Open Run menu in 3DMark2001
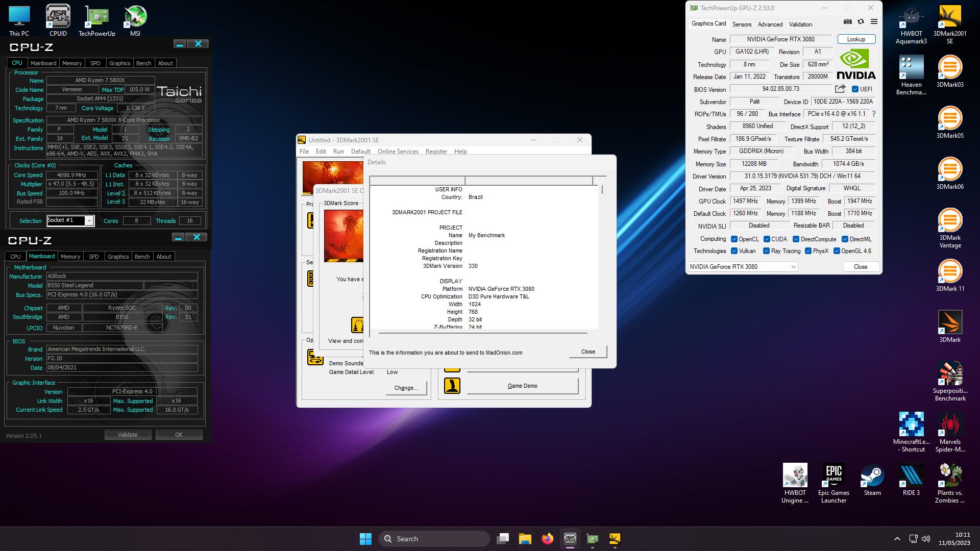Viewport: 980px width, 551px height. pyautogui.click(x=338, y=152)
